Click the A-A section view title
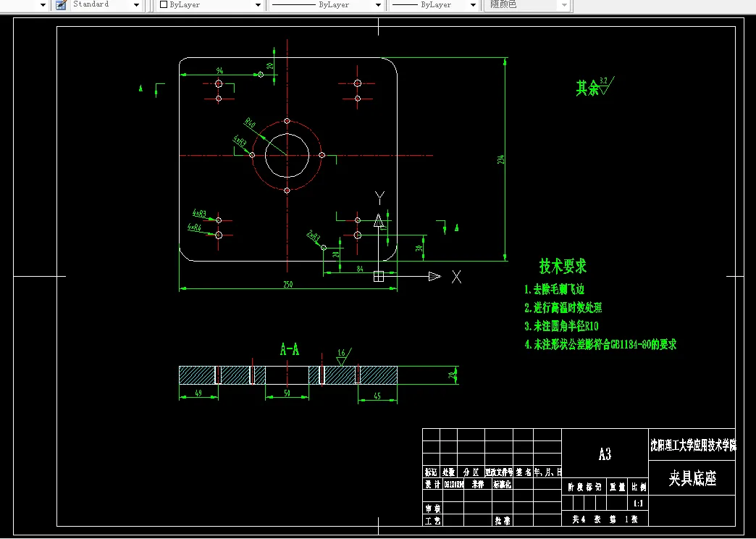Screen dimensions: 756x539 coord(290,349)
